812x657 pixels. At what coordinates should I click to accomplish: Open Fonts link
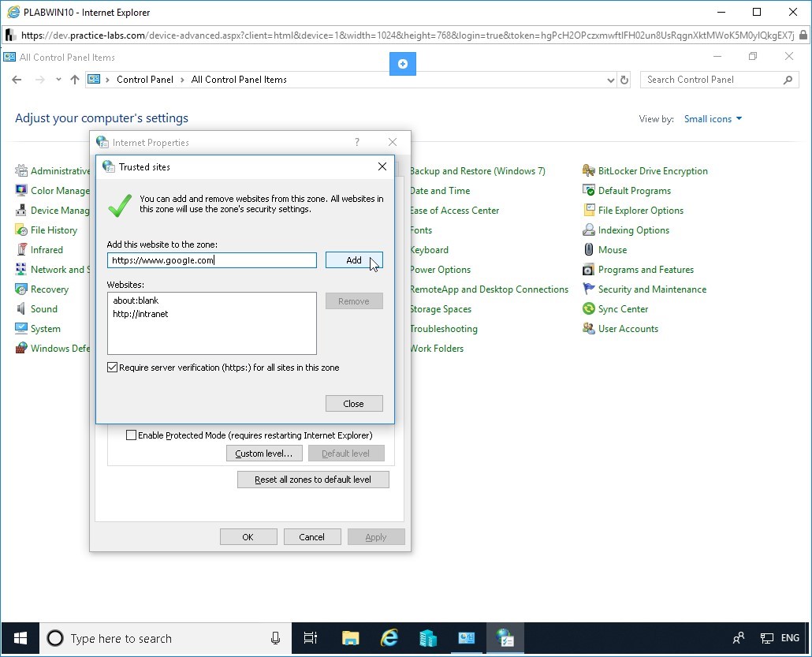421,230
